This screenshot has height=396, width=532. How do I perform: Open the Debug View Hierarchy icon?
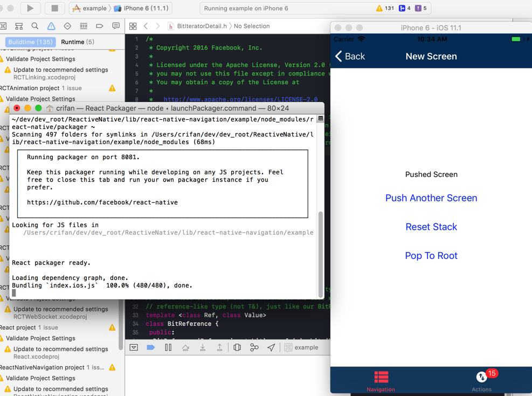[x=237, y=347]
